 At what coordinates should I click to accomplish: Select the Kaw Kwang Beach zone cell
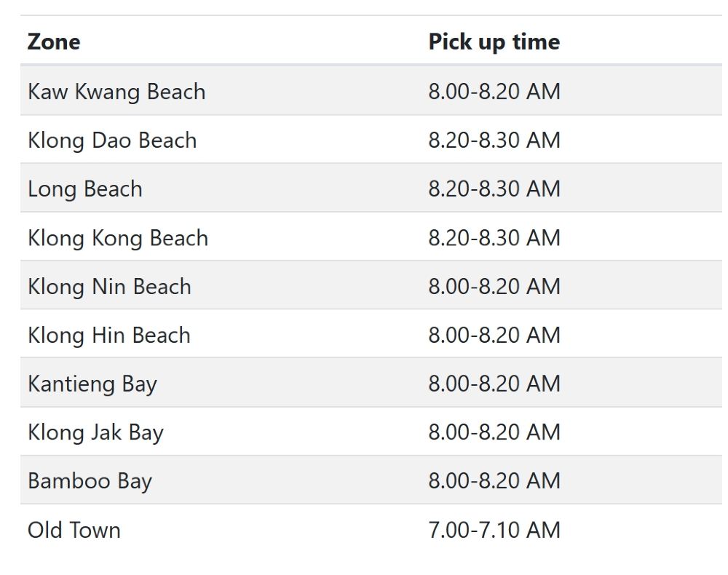(x=116, y=92)
